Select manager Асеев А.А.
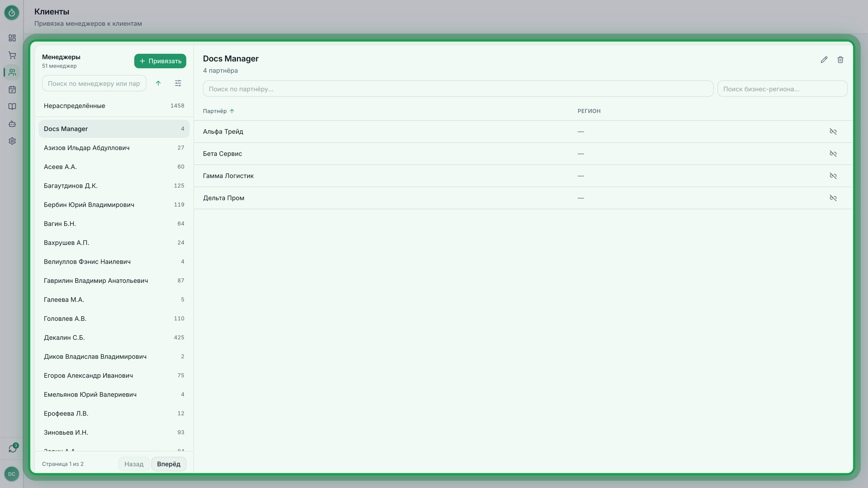The width and height of the screenshot is (868, 488). (x=114, y=167)
